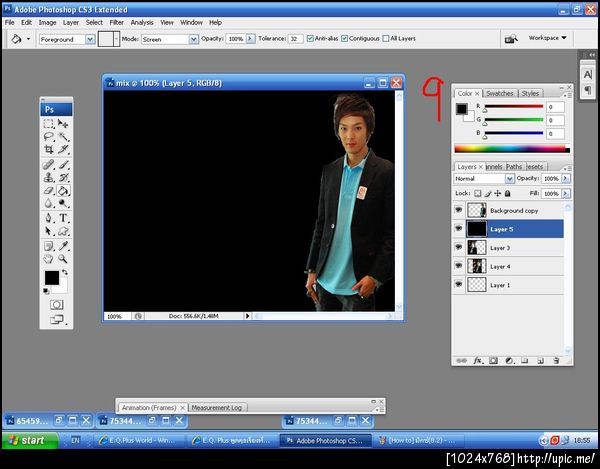Toggle Quick Mask mode in toolbox
Viewport: 600px width, 469px height.
click(57, 305)
